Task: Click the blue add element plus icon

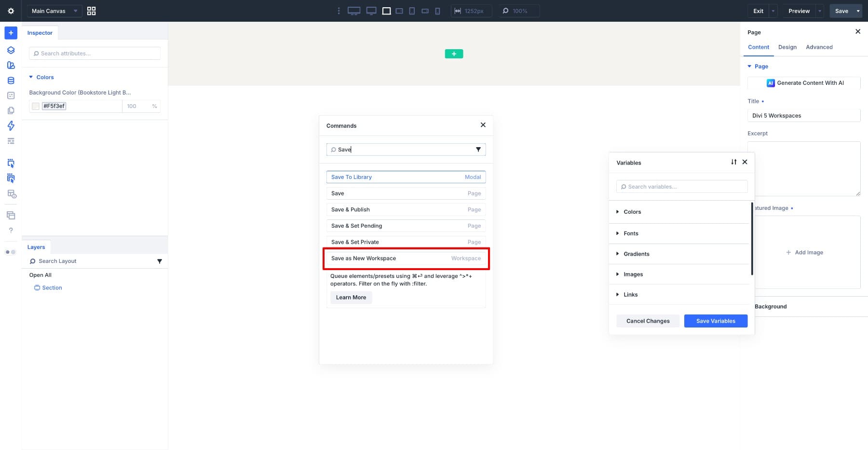Action: pyautogui.click(x=11, y=33)
